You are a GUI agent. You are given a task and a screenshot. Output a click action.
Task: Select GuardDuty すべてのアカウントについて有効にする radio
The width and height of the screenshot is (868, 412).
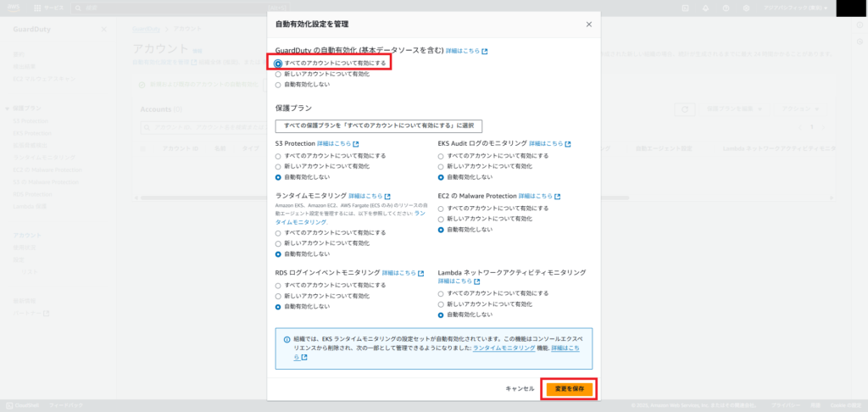point(278,63)
